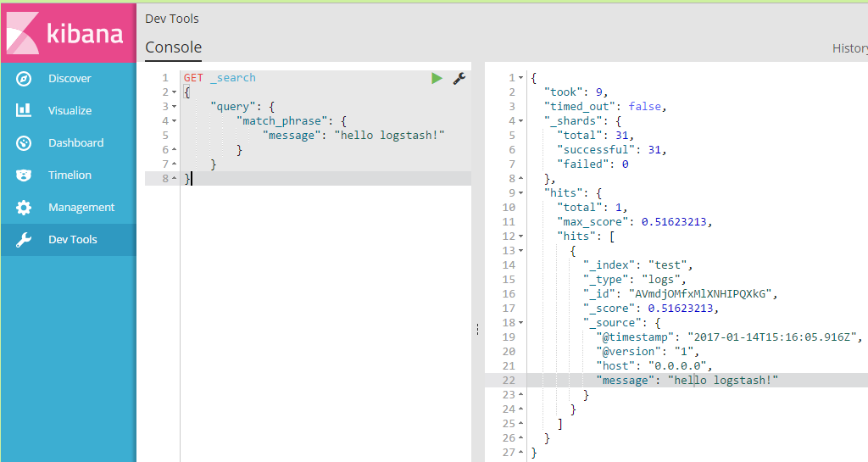Run the request with green play button
Image resolution: width=868 pixels, height=462 pixels.
[437, 78]
